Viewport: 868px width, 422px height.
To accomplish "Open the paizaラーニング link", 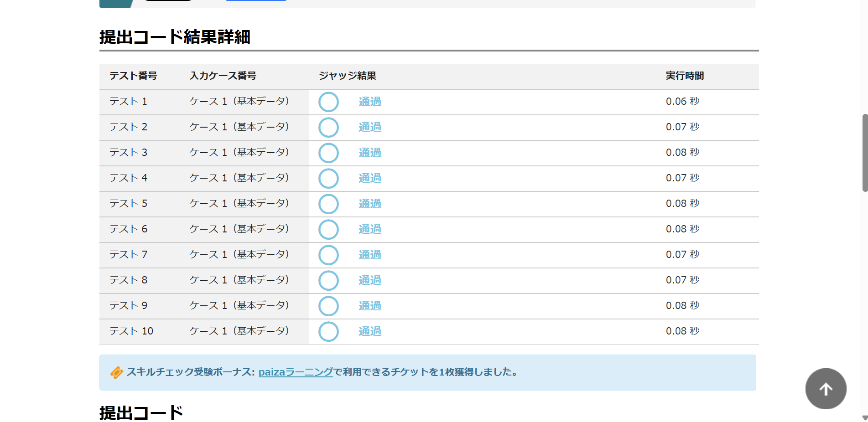I will 296,372.
